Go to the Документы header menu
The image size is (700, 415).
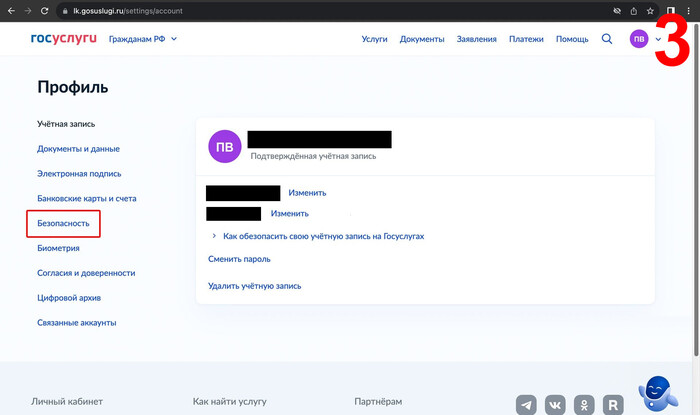[421, 39]
